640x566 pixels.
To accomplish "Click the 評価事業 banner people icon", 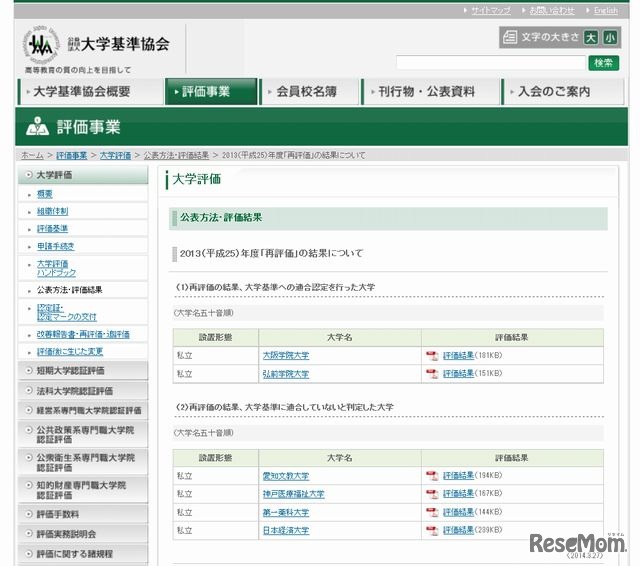I will tap(38, 126).
